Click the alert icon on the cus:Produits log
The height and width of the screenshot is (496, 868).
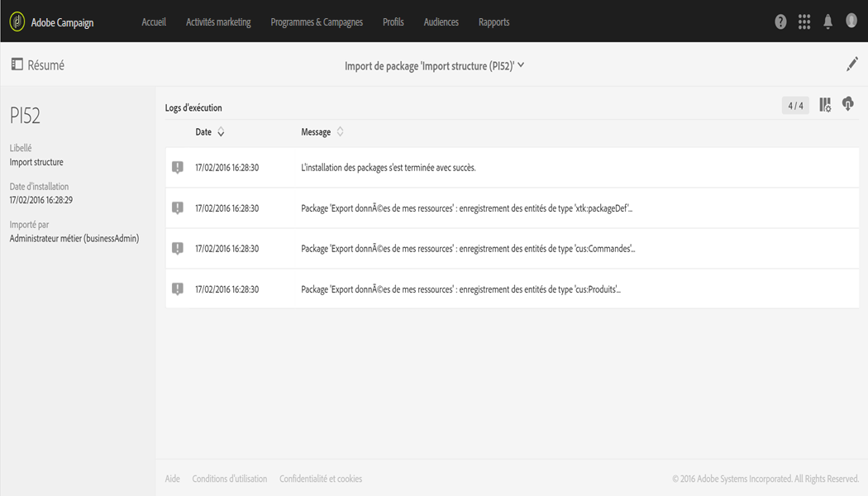point(177,289)
